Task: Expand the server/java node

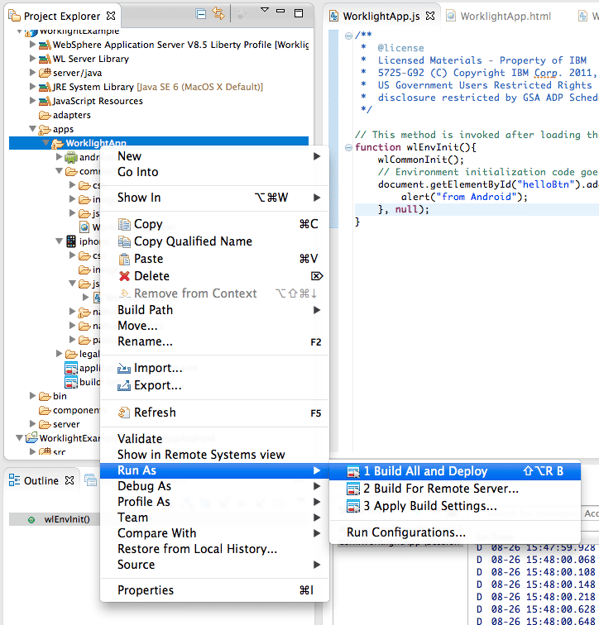Action: [33, 72]
